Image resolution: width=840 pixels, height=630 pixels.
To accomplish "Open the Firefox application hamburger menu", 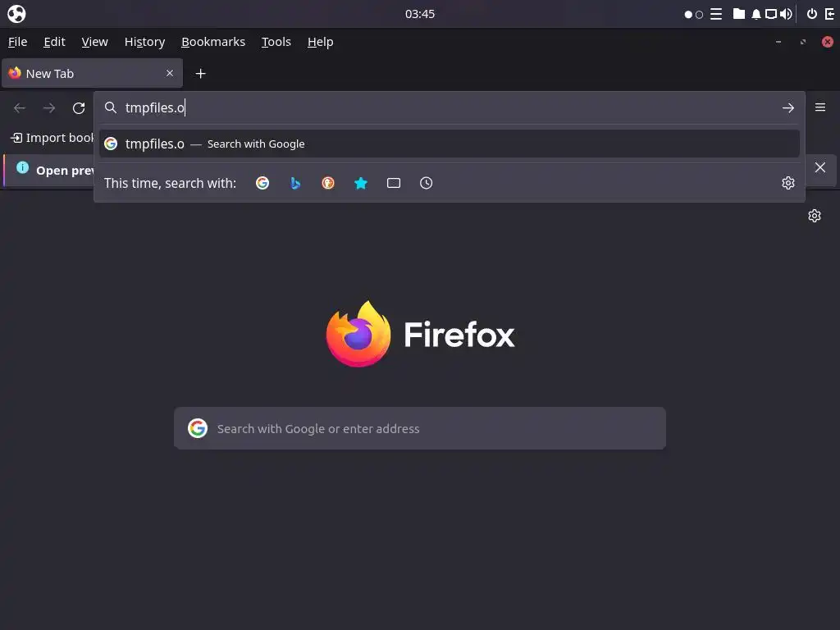I will click(x=820, y=107).
